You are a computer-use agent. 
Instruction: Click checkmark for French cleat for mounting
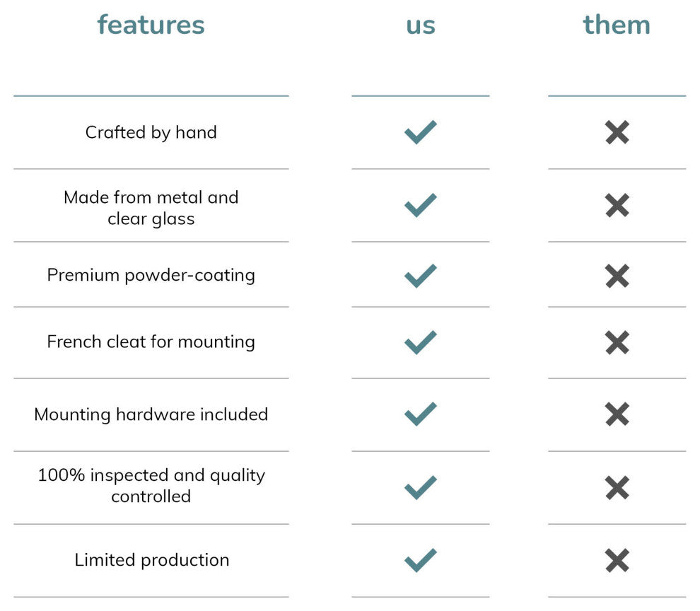tap(420, 343)
